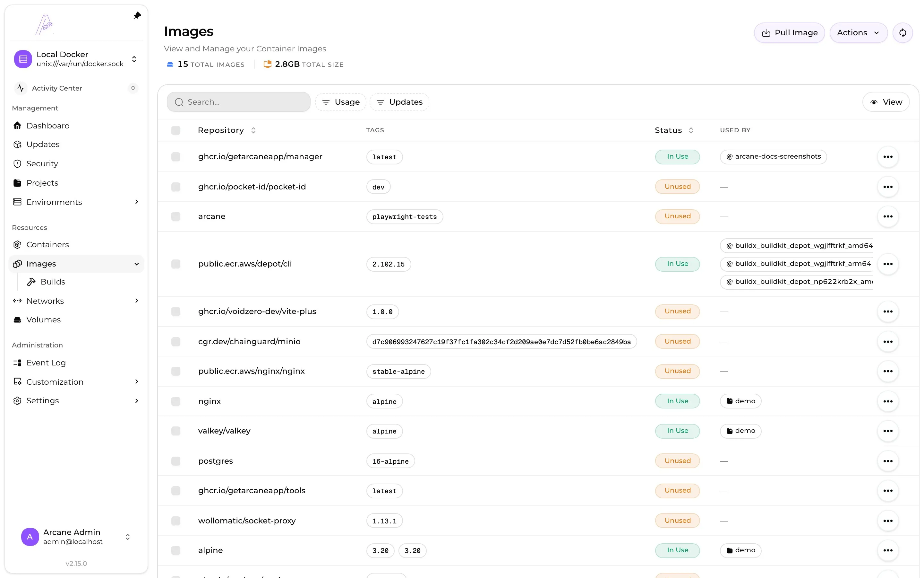The image size is (924, 578).
Task: Click the Arcane logo in sidebar
Action: [44, 25]
